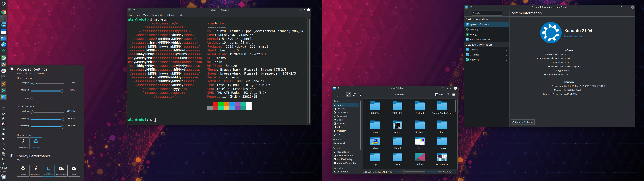Adjust the GPU Boost freq slider
This screenshot has width=644, height=181.
coord(47,127)
